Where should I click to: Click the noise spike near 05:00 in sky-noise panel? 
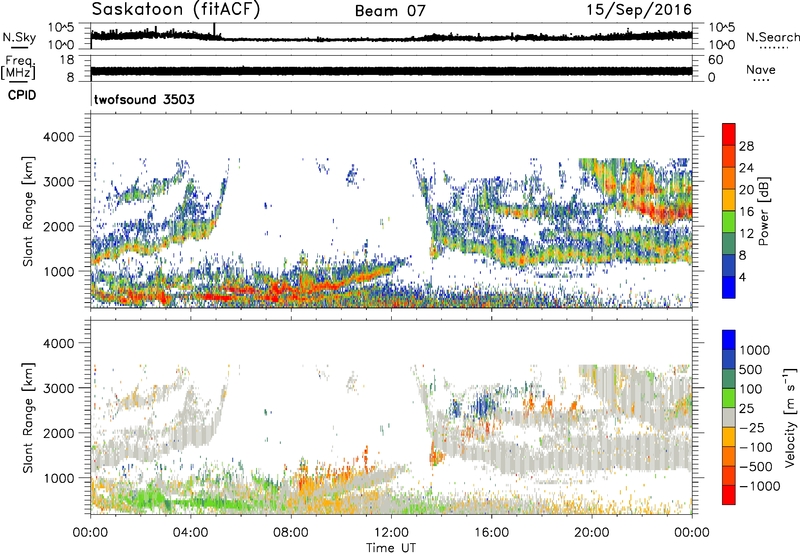[x=214, y=30]
